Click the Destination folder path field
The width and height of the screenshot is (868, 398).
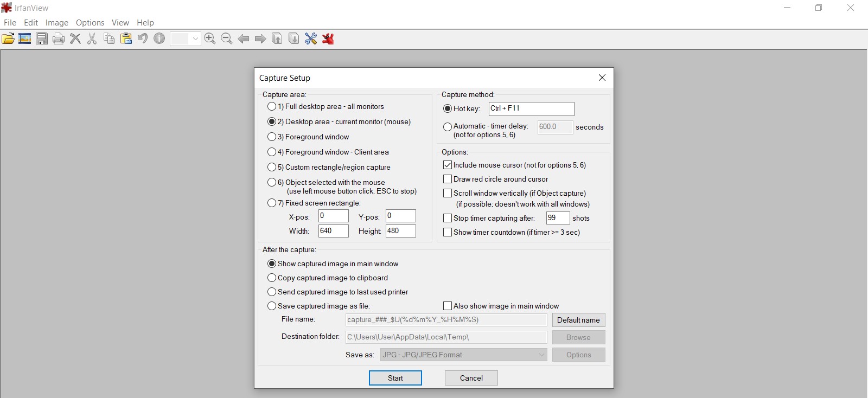(x=446, y=337)
